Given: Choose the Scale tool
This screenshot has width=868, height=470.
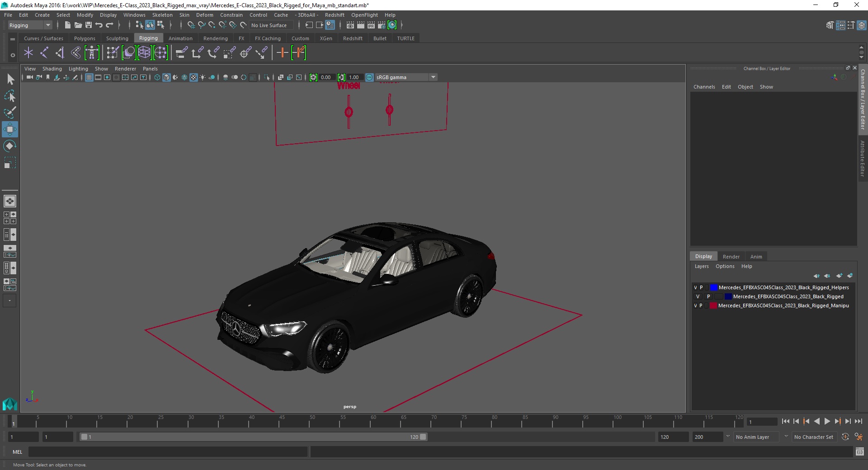Looking at the screenshot, I should coord(10,163).
